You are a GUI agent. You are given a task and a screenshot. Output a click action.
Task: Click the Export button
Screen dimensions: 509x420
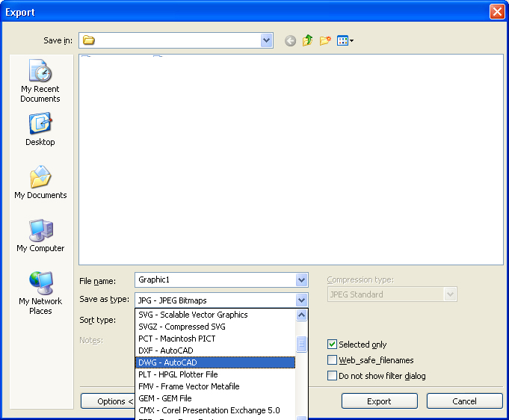pyautogui.click(x=379, y=401)
